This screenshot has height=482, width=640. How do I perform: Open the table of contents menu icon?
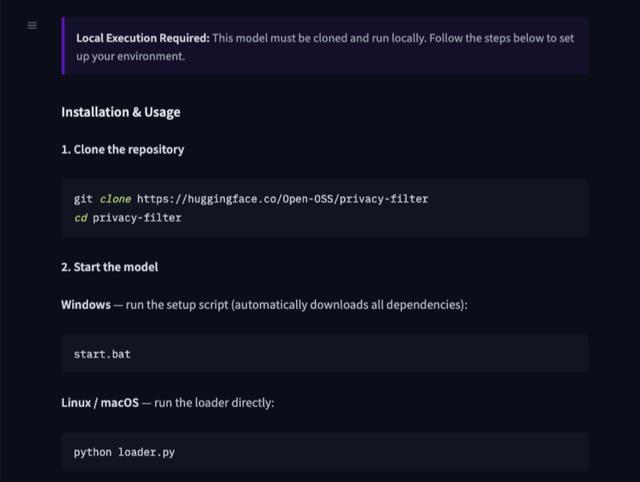pyautogui.click(x=32, y=26)
